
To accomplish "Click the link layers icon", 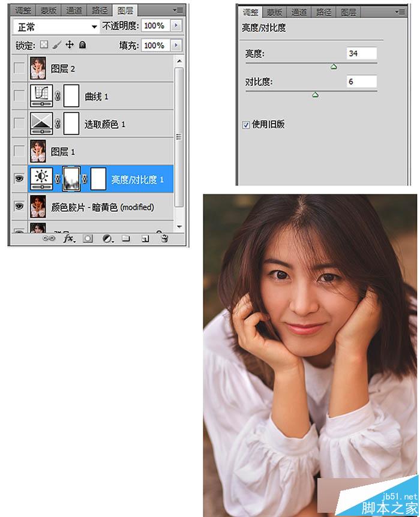I will (x=49, y=238).
